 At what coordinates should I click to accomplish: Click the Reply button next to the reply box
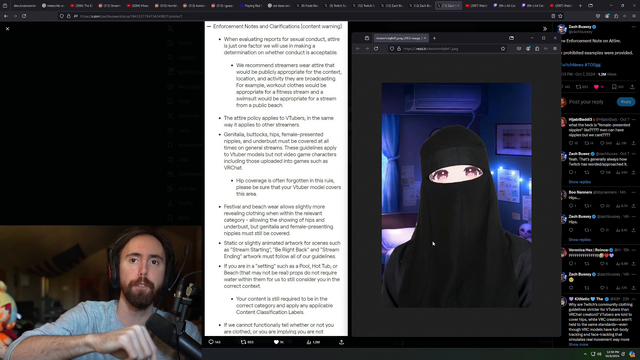tap(626, 102)
